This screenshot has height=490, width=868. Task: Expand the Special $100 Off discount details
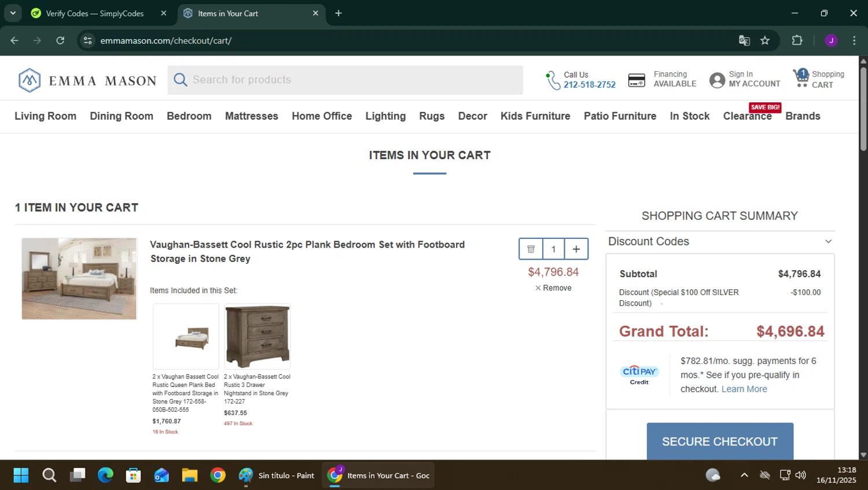point(661,304)
